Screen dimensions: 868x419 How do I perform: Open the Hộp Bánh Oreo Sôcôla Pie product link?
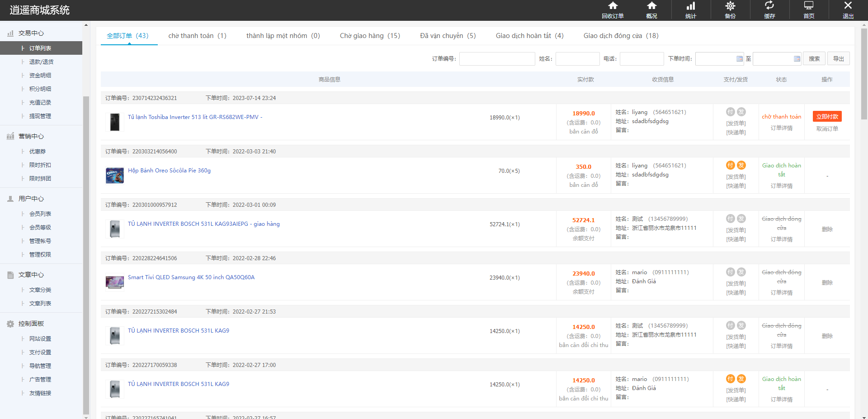(x=169, y=171)
